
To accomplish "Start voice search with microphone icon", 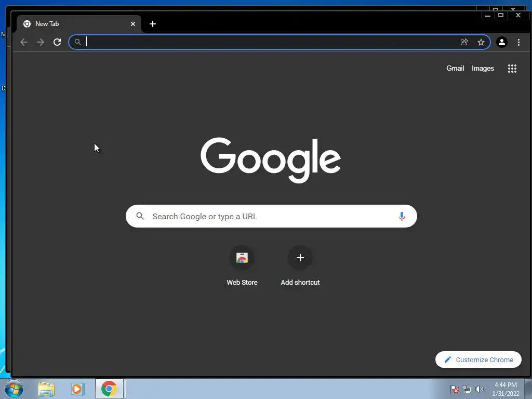I will tap(402, 216).
